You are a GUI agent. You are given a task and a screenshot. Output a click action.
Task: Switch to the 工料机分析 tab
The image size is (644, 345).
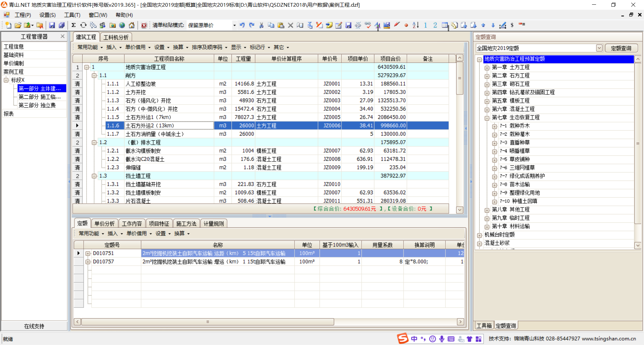[x=116, y=37]
